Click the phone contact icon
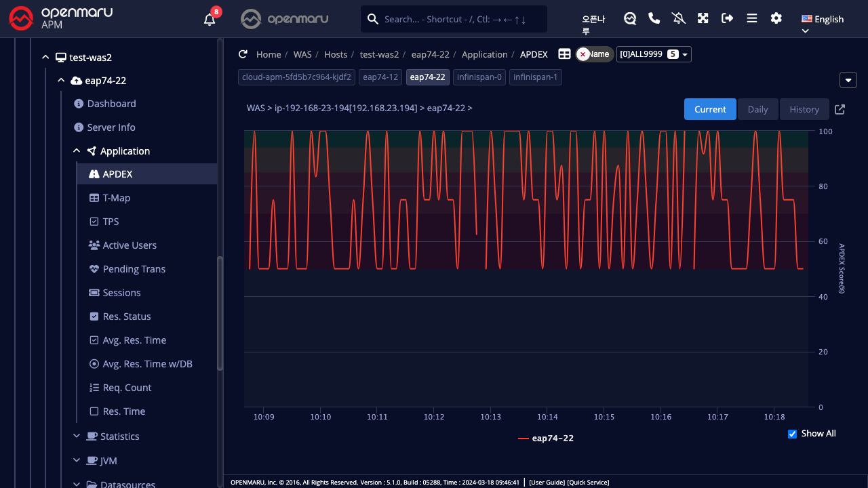Screen dimensions: 868x488 point(654,19)
